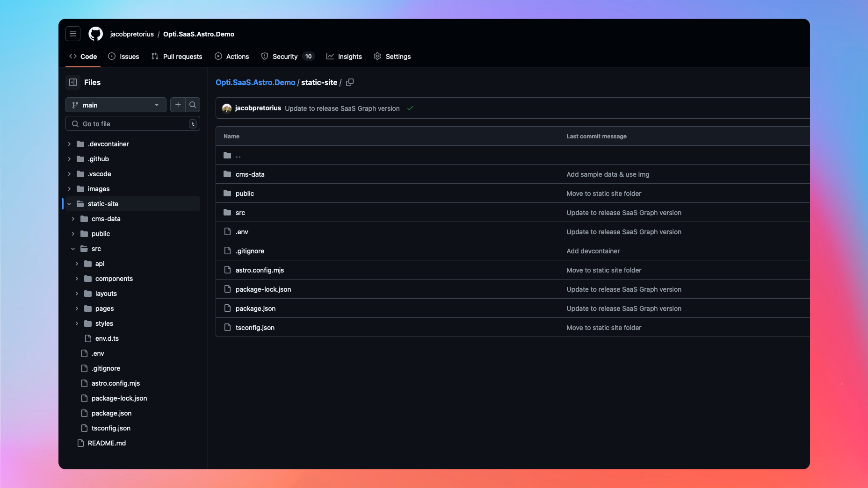Click jacobpretorius avatar in commit bar
The image size is (868, 488).
point(227,108)
